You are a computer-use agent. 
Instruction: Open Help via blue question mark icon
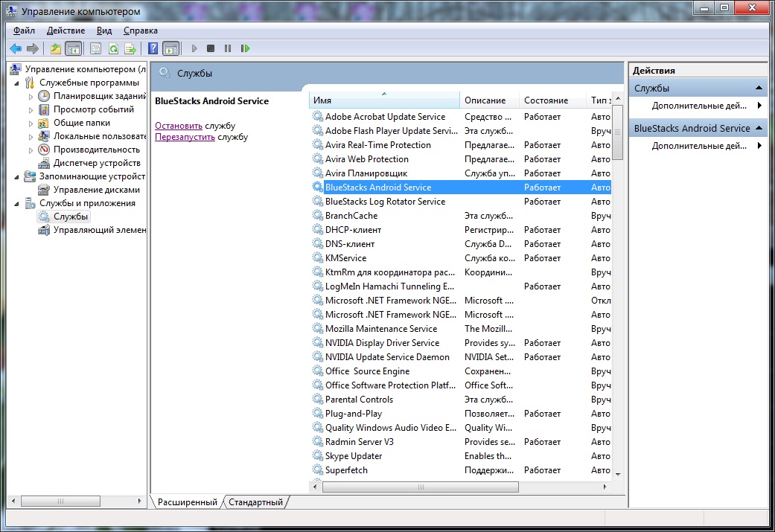(153, 48)
